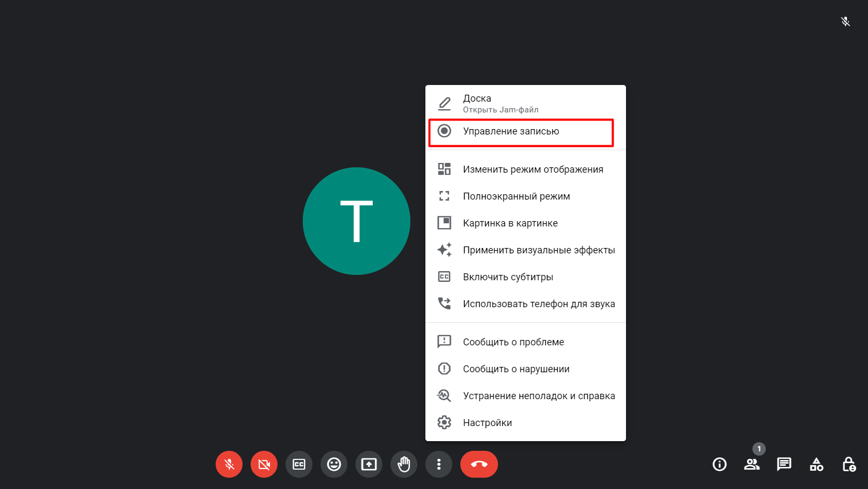Screen dimensions: 868x489
Task: Click the settings gear icon
Action: (x=444, y=422)
